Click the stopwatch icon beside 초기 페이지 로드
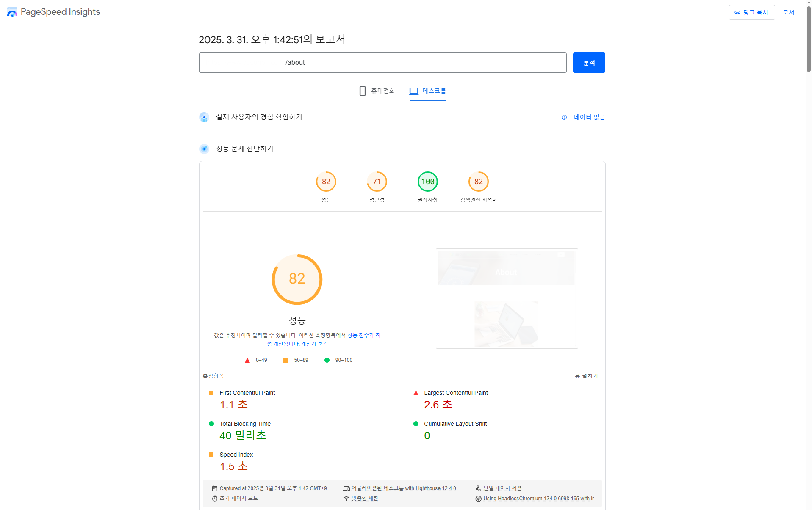This screenshot has height=510, width=812. [215, 499]
